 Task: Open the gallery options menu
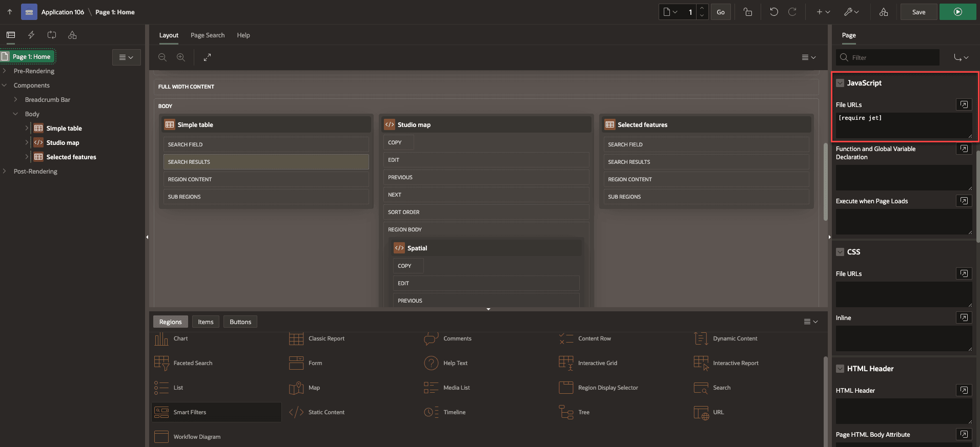pos(811,322)
